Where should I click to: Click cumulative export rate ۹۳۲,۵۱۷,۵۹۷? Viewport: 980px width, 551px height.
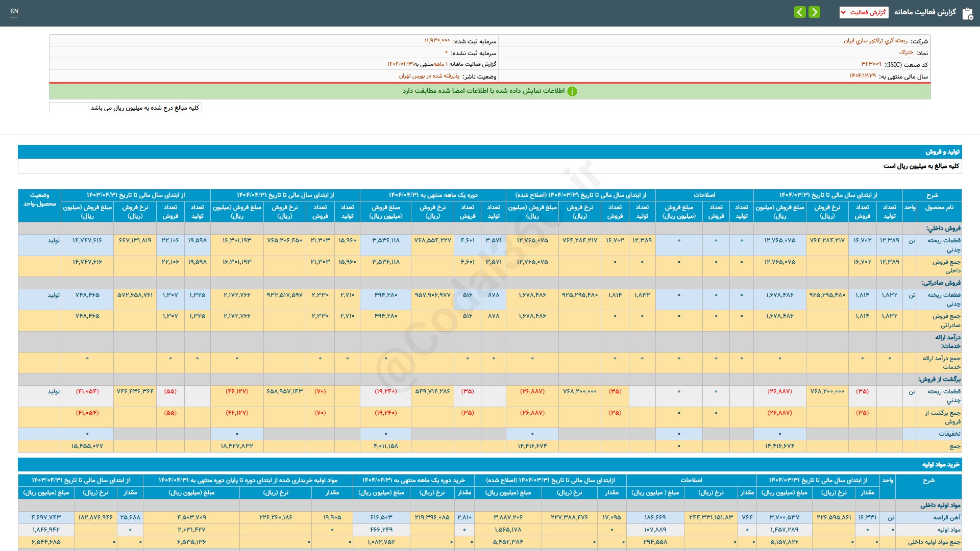(284, 295)
